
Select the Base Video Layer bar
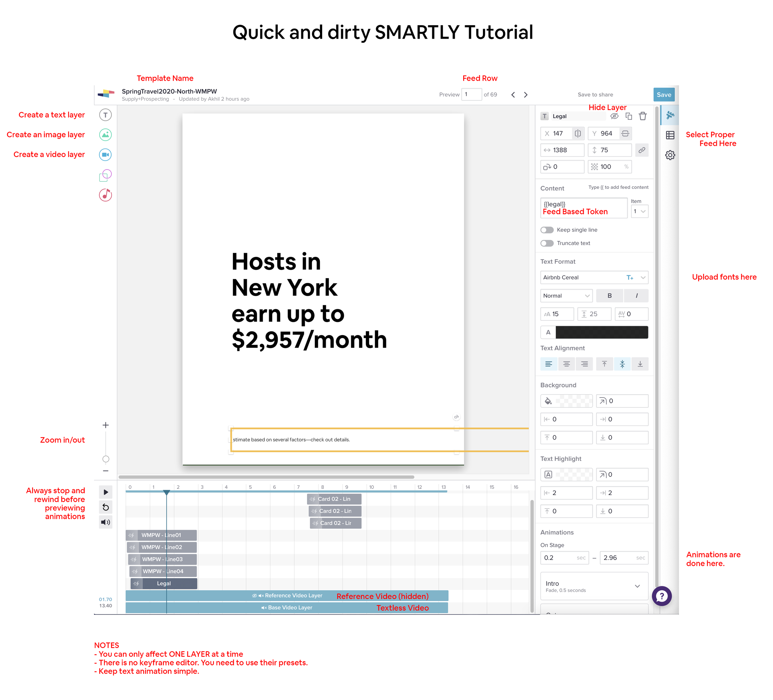[287, 608]
